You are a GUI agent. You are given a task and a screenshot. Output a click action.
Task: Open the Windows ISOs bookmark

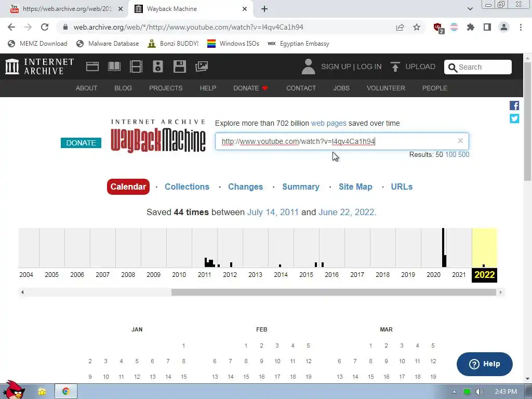point(233,44)
